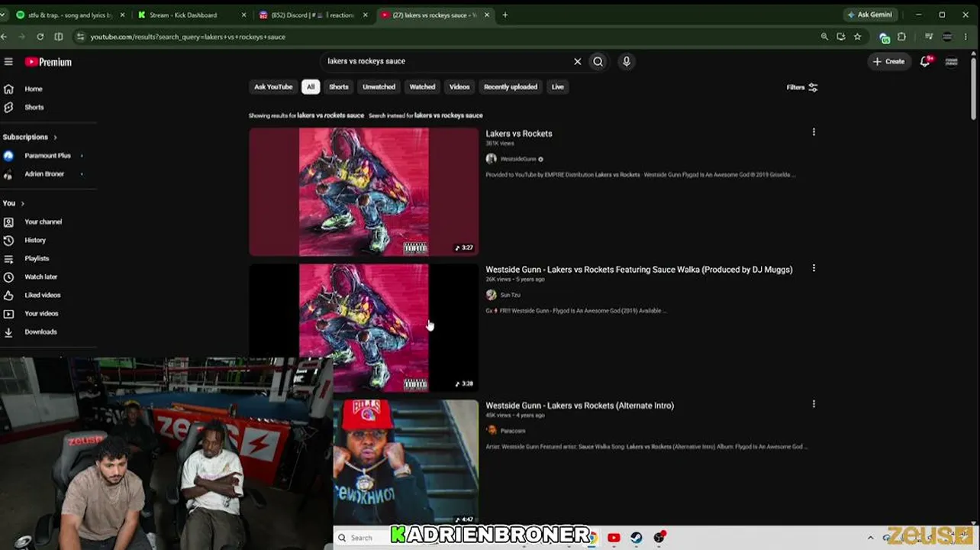The width and height of the screenshot is (980, 550).
Task: Play the 4:47 Alternate Intro thumbnail
Action: coord(406,462)
